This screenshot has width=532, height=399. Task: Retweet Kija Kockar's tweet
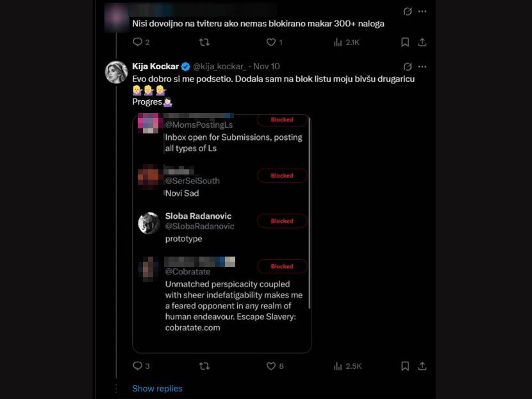click(x=204, y=366)
